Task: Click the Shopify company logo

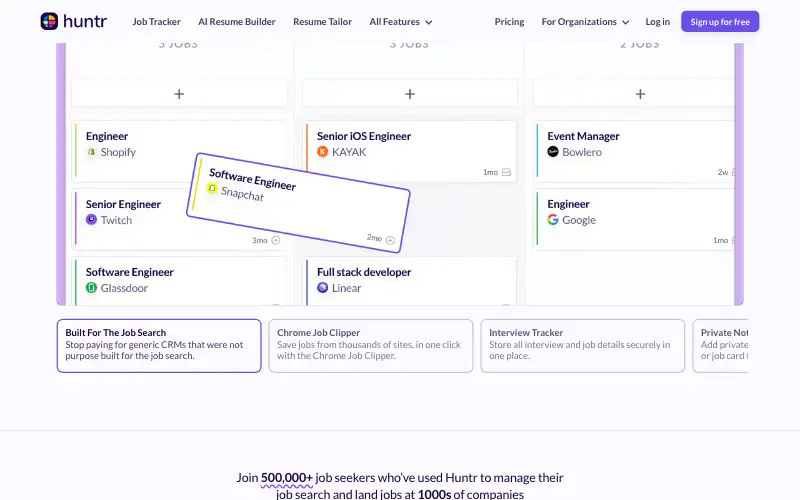Action: [91, 152]
